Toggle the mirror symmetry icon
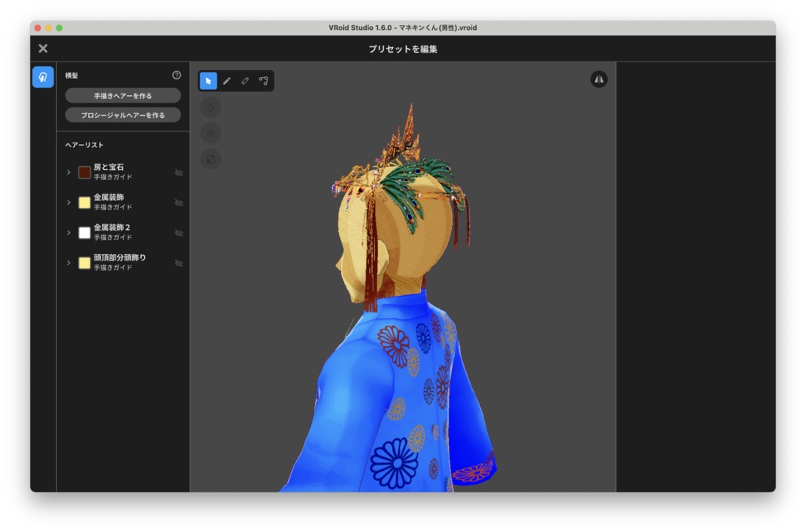This screenshot has width=806, height=532. (599, 79)
